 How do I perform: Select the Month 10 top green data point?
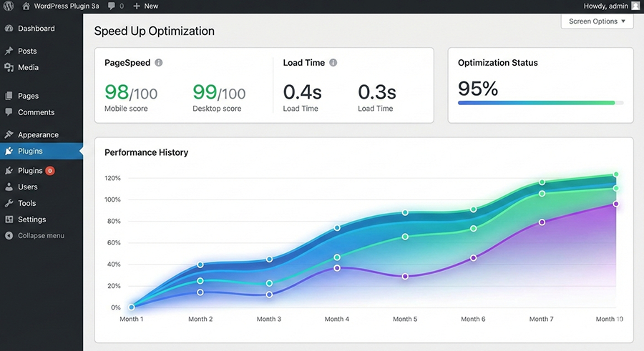click(x=616, y=174)
